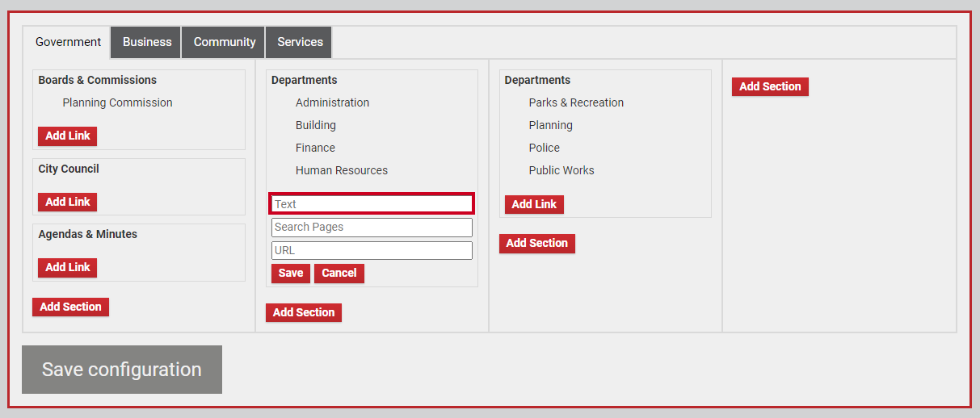The image size is (980, 418).
Task: Click the Boards & Commissions heading
Action: pos(98,80)
